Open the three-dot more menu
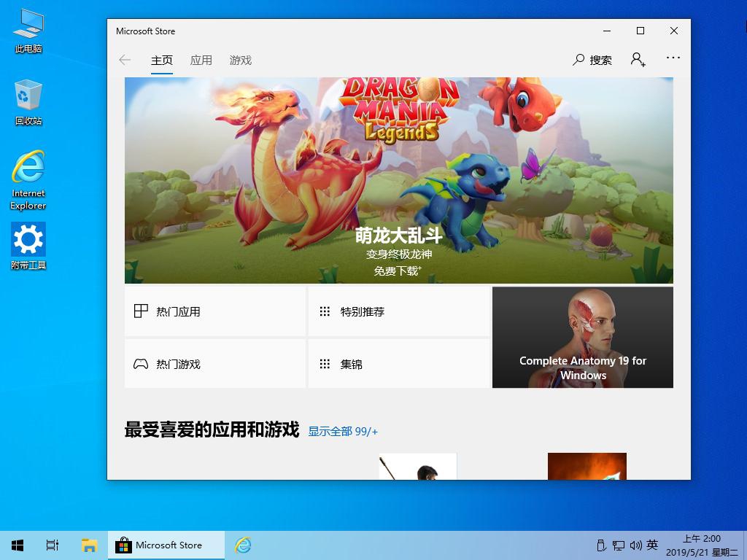 click(673, 58)
